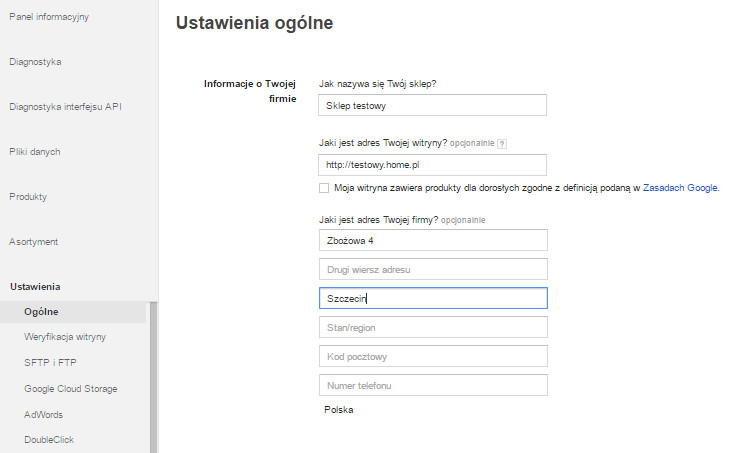Click the help question mark icon
This screenshot has height=453, width=741.
pyautogui.click(x=502, y=144)
